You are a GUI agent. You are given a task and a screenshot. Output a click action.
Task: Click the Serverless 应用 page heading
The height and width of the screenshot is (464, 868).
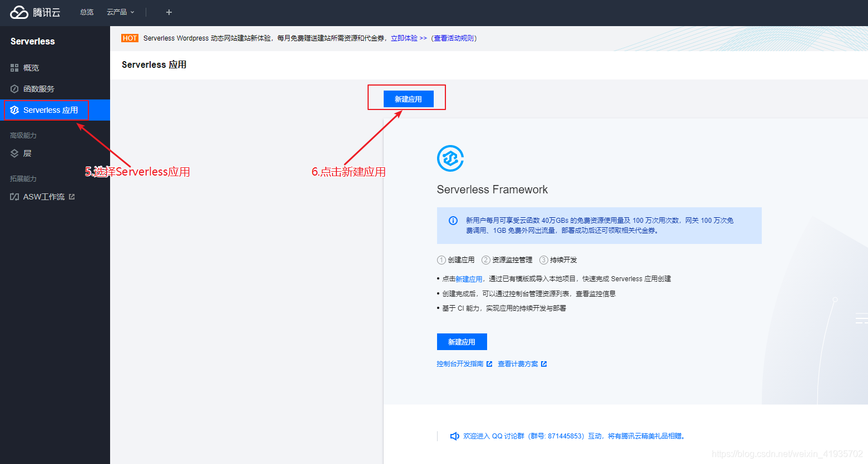coord(154,64)
